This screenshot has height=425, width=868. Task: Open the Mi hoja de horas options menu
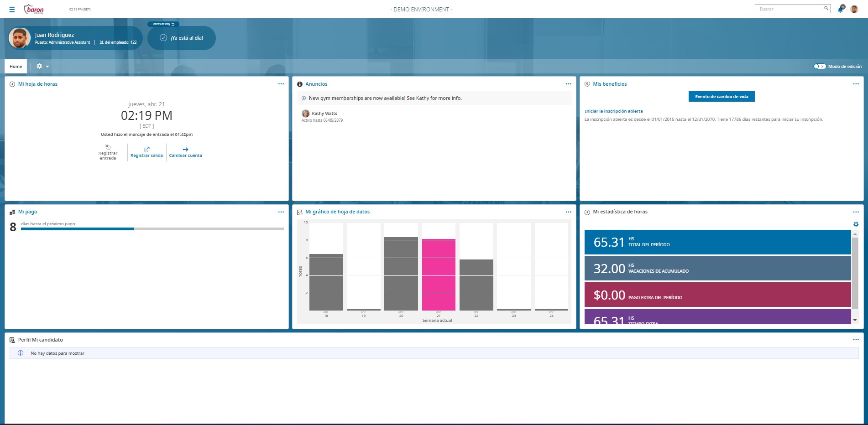pos(281,84)
